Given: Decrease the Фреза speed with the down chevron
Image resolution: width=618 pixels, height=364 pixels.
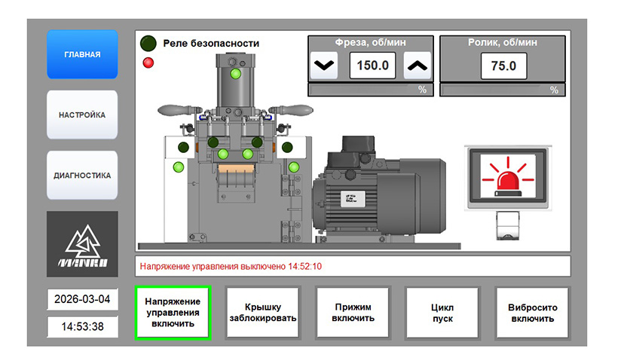Looking at the screenshot, I should 324,66.
